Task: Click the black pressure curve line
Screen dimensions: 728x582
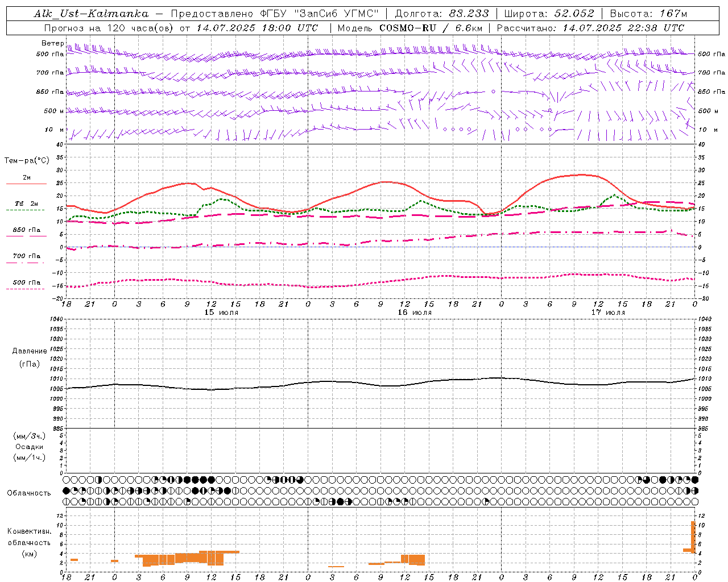Action: coord(381,385)
